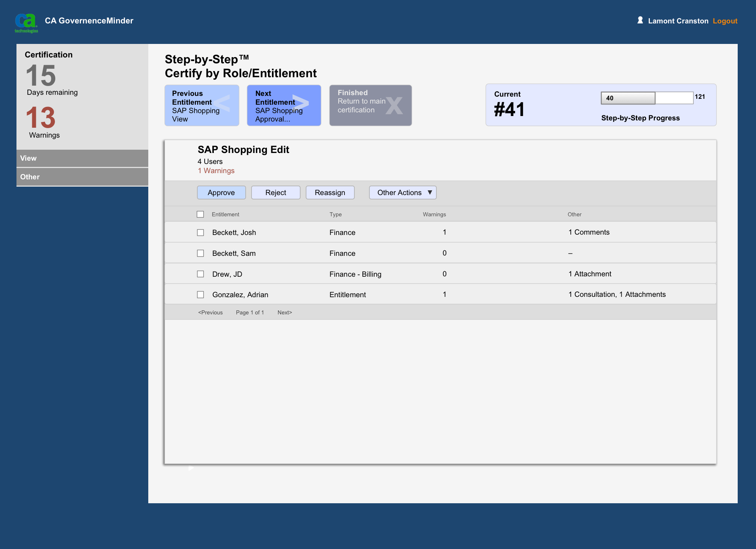Screen dimensions: 756x549
Task: Click the Finance - Billing type cell
Action: pos(355,274)
